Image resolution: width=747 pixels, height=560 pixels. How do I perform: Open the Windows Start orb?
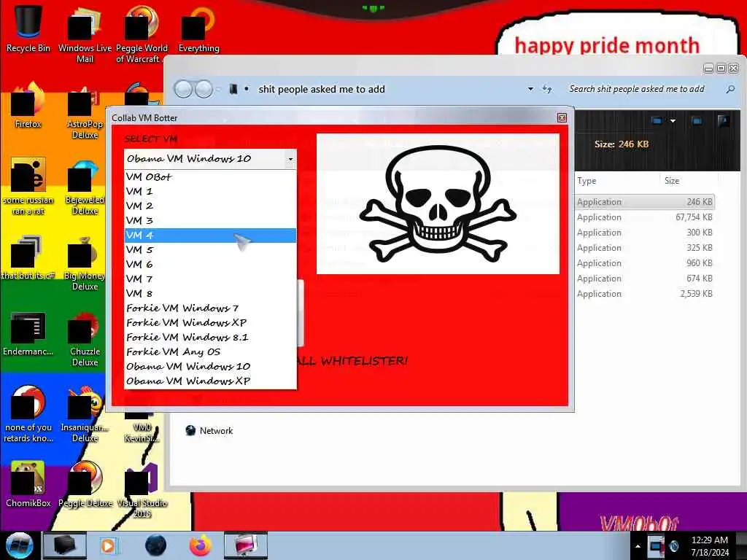(x=19, y=545)
